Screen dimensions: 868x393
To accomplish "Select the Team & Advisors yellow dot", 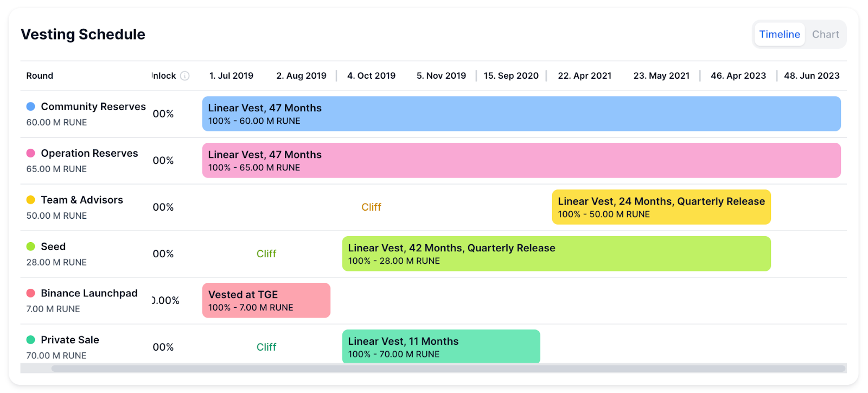I will pos(31,200).
